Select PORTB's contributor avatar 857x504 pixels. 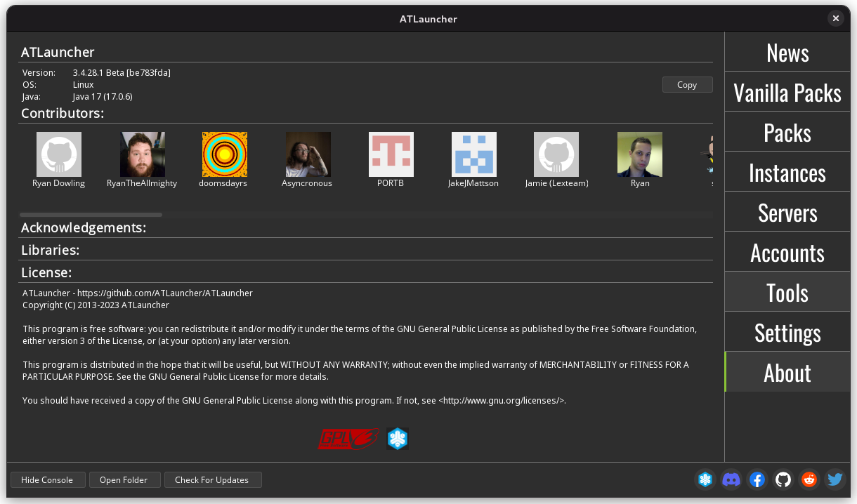coord(391,154)
